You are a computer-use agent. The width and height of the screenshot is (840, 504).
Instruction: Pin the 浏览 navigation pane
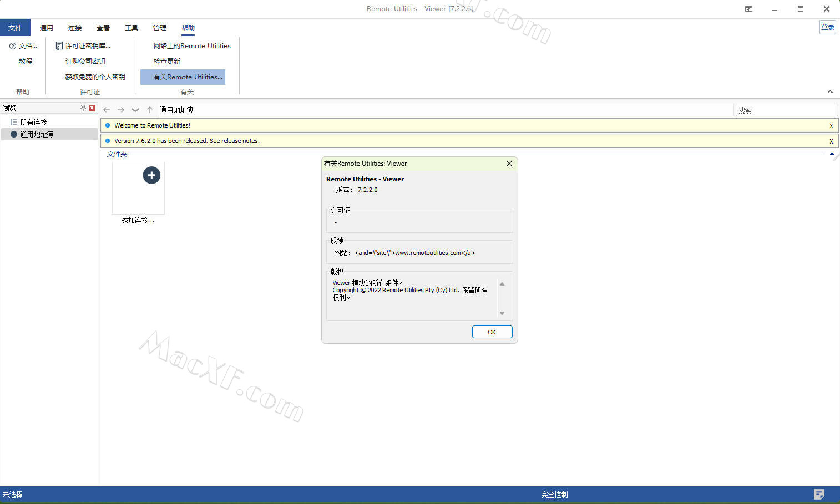pos(83,108)
